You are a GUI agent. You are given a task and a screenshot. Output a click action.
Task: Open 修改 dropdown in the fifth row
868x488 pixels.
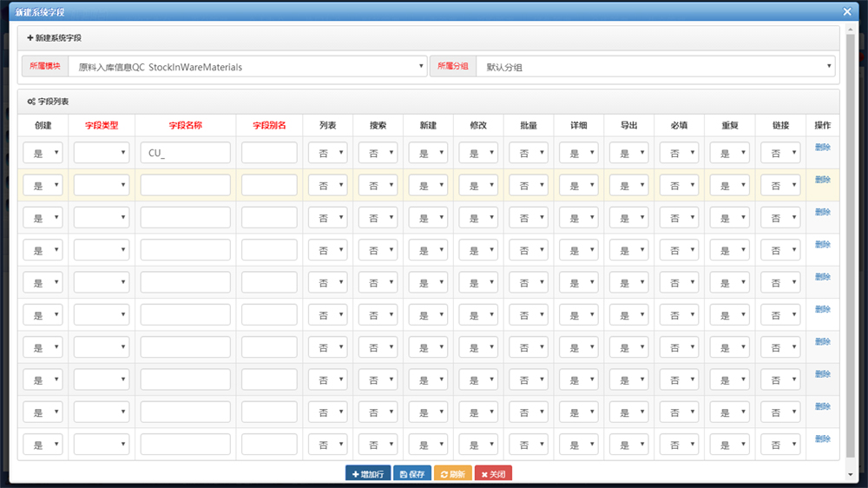click(478, 282)
